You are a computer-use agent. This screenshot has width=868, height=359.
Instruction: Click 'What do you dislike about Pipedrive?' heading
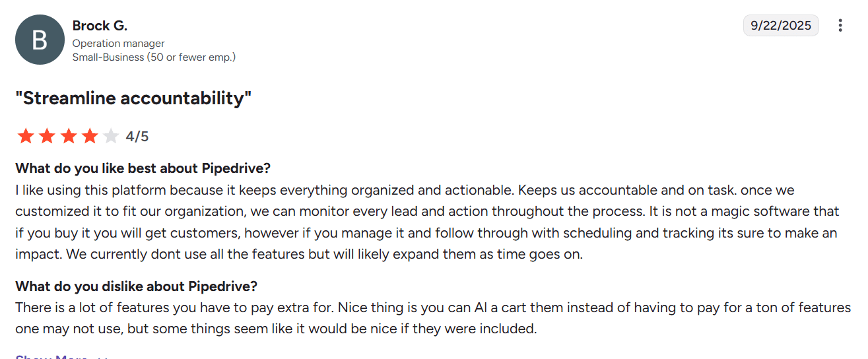tap(136, 286)
